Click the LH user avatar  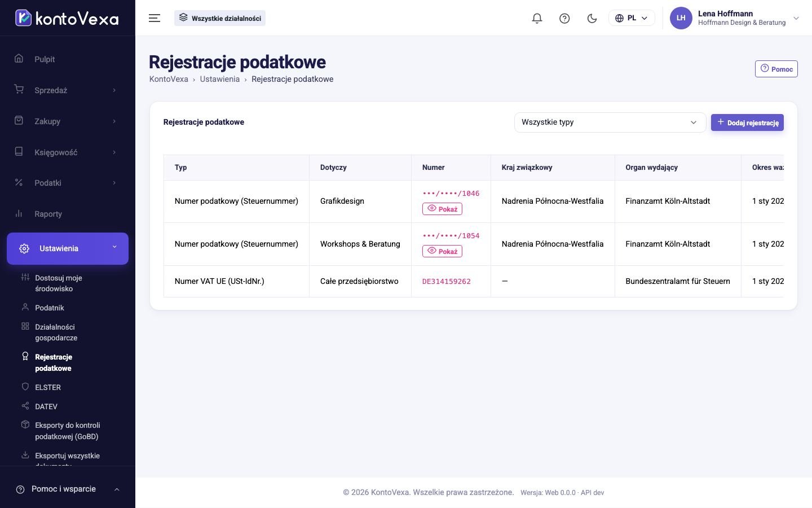pyautogui.click(x=681, y=18)
